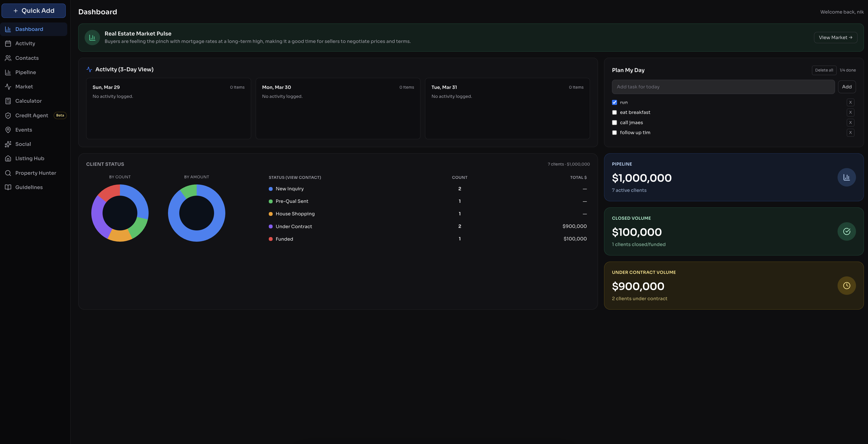Screen dimensions: 868x444
Task: Click the purple Under Contract status dot
Action: pos(271,226)
